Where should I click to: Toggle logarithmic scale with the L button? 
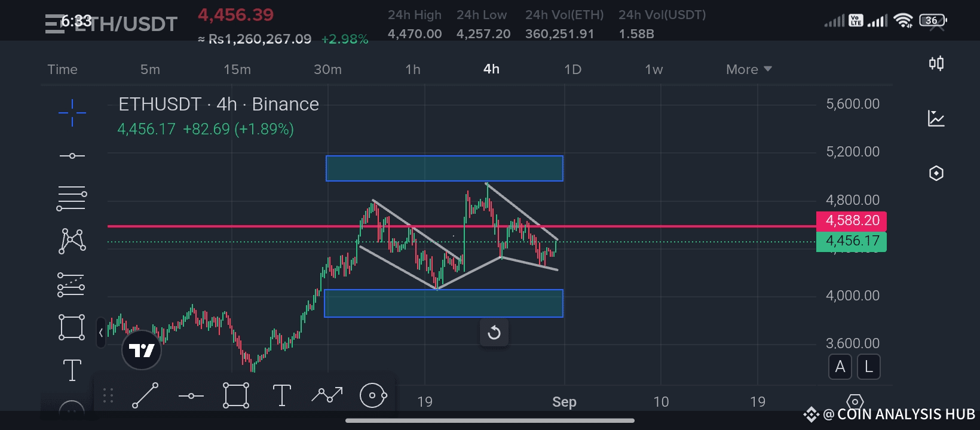point(869,367)
